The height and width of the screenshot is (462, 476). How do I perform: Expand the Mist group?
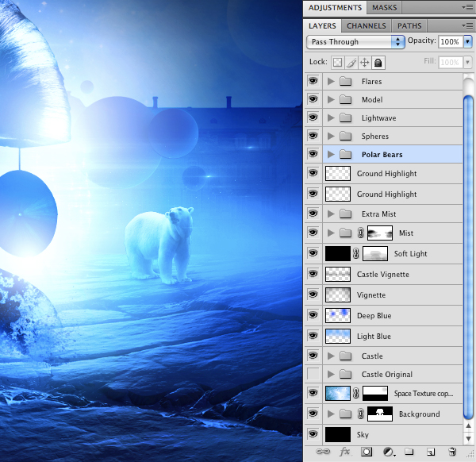point(331,233)
